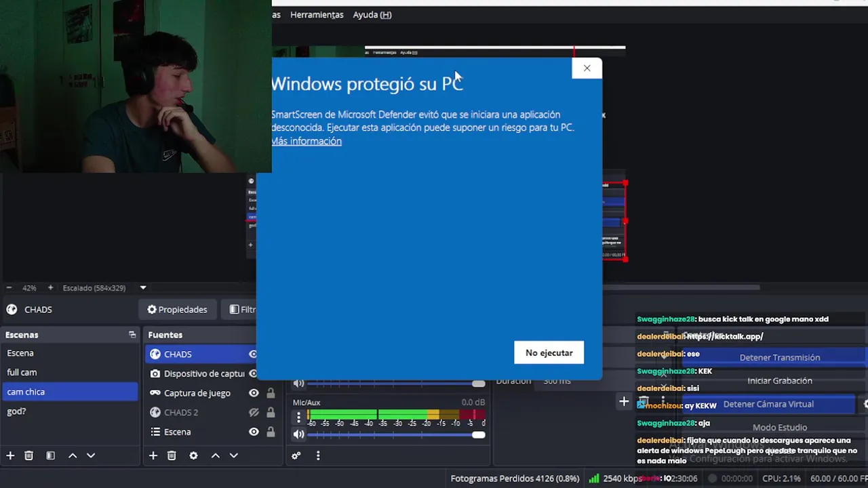Select the Captura de juego source
Screen dimensions: 868x488
tap(197, 392)
